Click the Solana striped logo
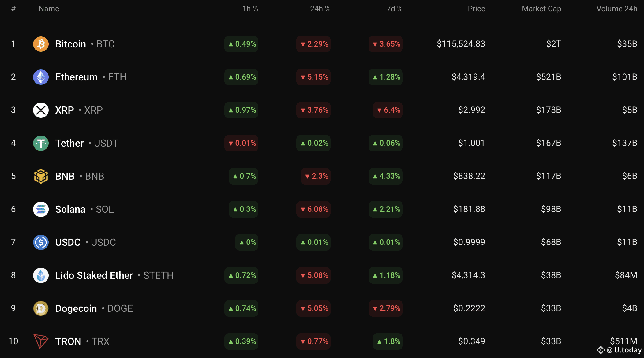This screenshot has height=358, width=644. (41, 209)
